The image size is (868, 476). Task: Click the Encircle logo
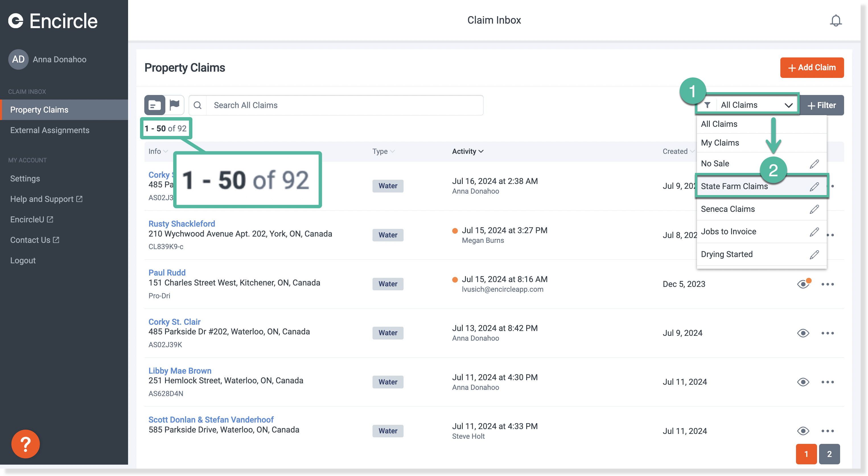[x=53, y=20]
